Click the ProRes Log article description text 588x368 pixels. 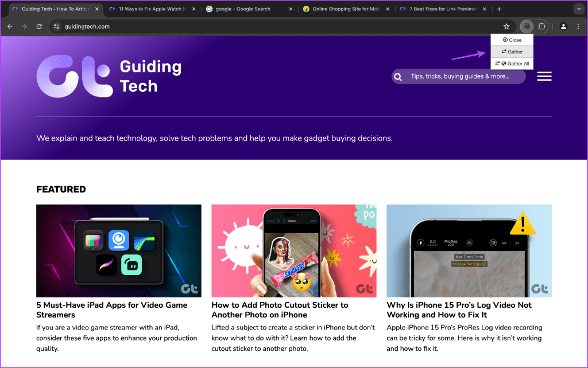pos(464,338)
